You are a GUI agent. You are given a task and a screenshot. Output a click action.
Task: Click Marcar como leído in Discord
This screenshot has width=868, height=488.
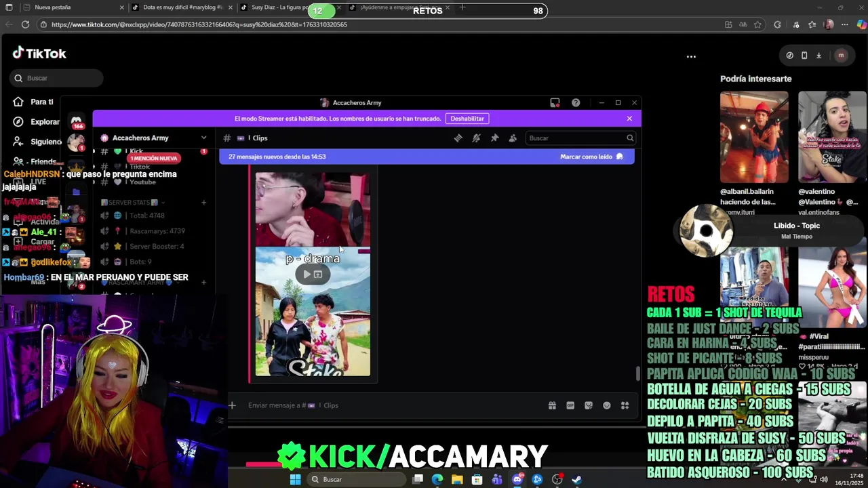[x=591, y=157]
